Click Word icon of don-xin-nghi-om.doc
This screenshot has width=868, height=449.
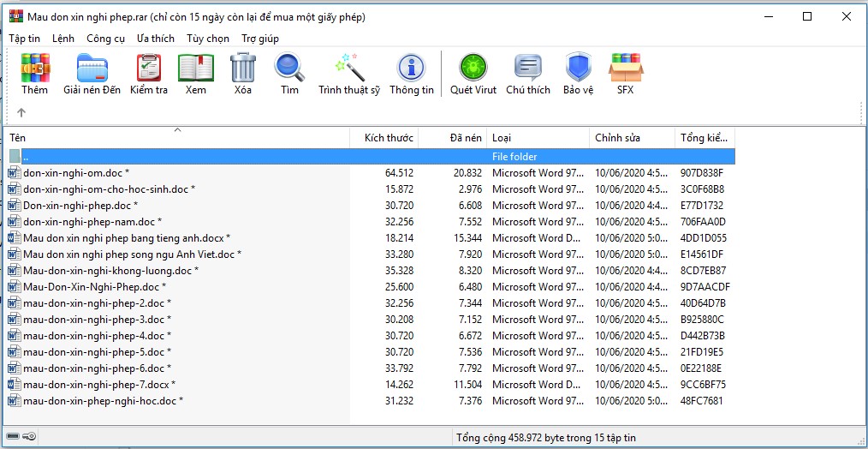click(15, 173)
